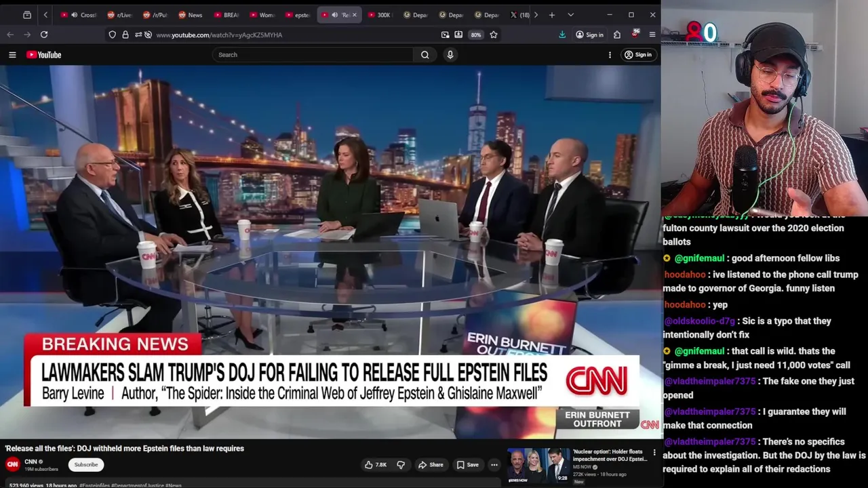Mute the active tab's audio icon

tap(334, 15)
